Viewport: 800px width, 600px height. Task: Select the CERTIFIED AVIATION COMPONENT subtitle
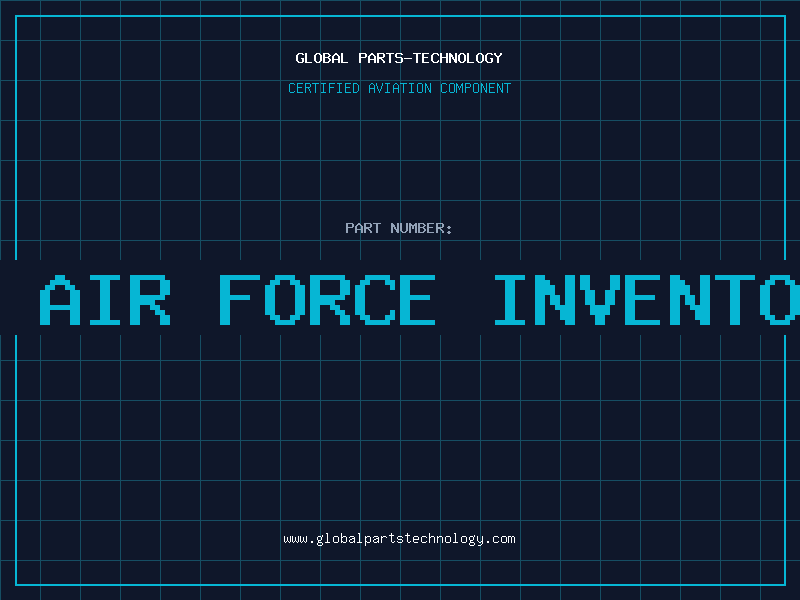pos(399,88)
